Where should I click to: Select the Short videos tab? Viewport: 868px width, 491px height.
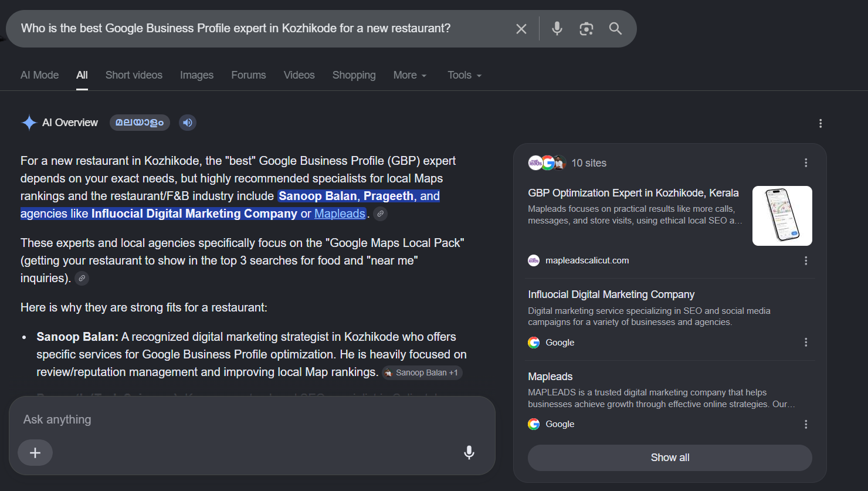(134, 75)
